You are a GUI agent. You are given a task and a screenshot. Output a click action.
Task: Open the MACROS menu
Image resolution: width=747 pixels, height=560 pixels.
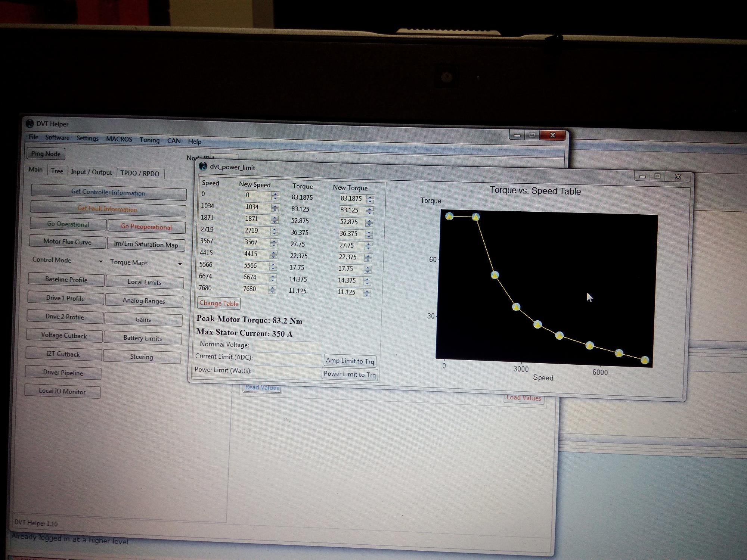click(x=119, y=139)
